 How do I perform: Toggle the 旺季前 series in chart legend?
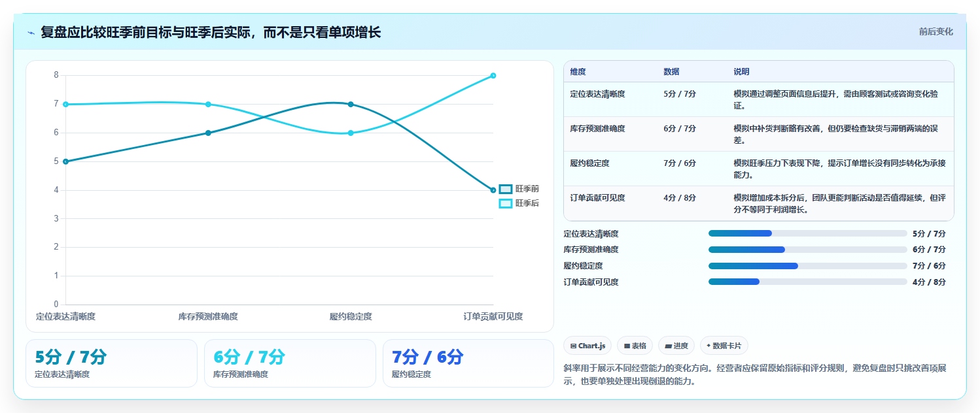click(519, 189)
